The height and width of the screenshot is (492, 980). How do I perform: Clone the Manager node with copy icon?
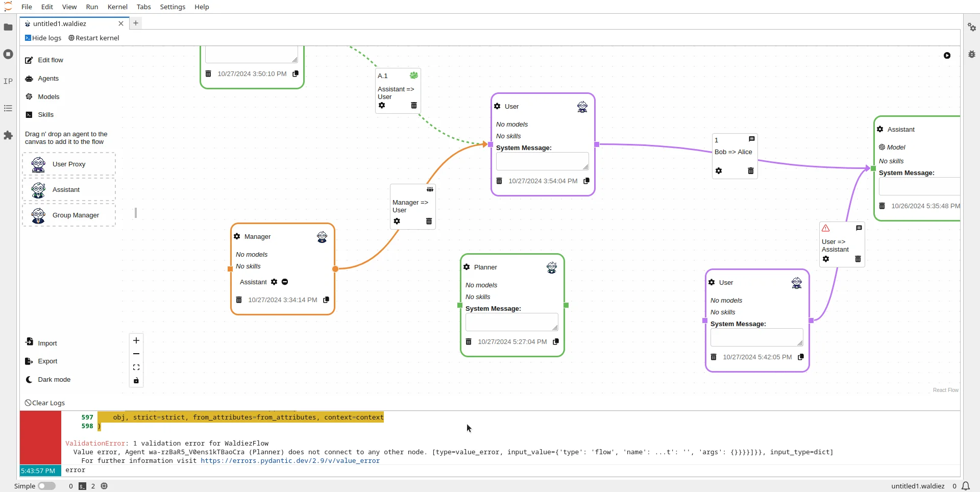326,300
